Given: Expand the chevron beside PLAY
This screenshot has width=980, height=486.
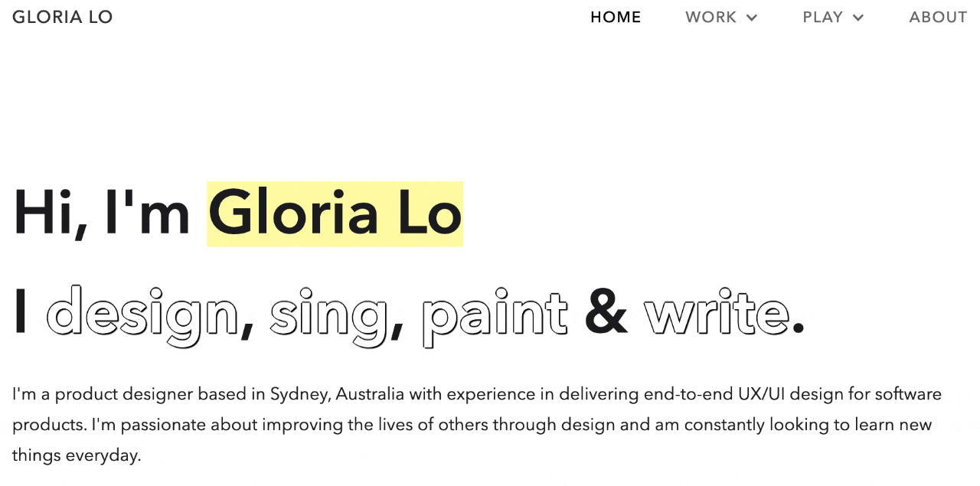Looking at the screenshot, I should pyautogui.click(x=858, y=18).
